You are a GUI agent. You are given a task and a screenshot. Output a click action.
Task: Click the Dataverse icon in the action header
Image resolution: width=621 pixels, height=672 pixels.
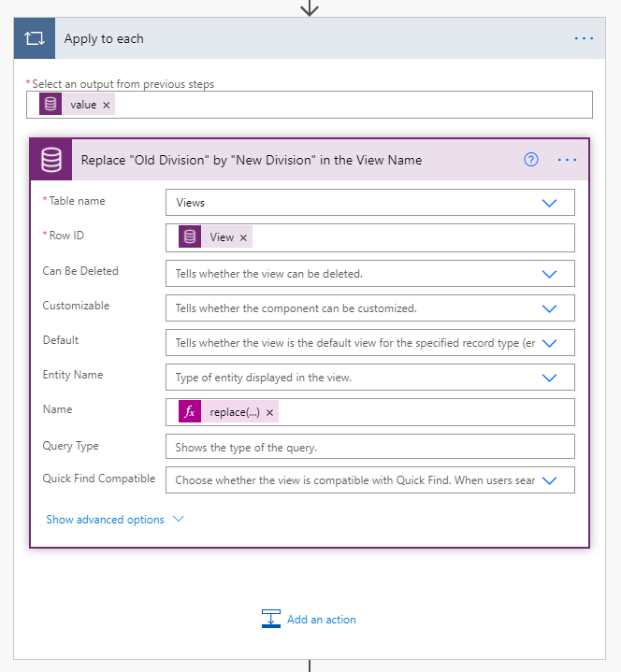coord(51,160)
